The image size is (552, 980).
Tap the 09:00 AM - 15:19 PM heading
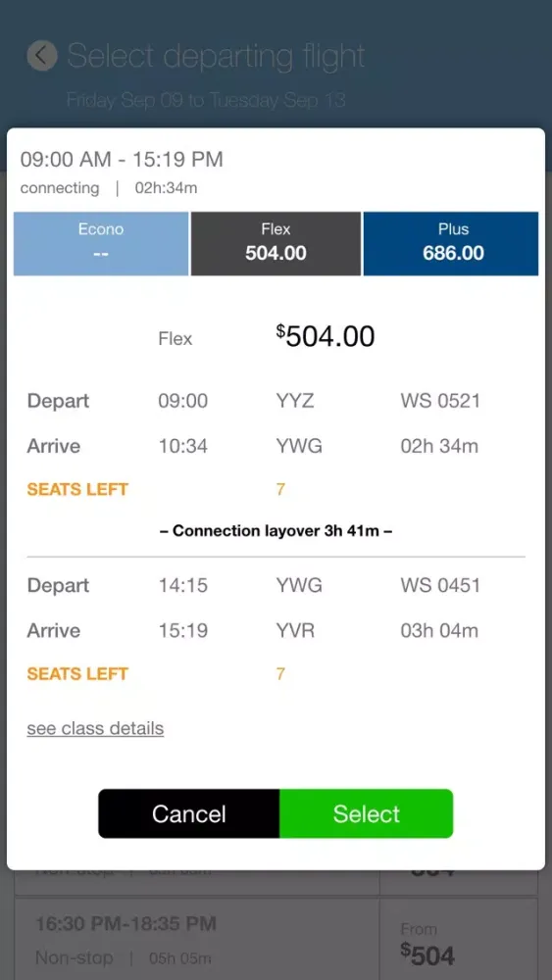(122, 160)
